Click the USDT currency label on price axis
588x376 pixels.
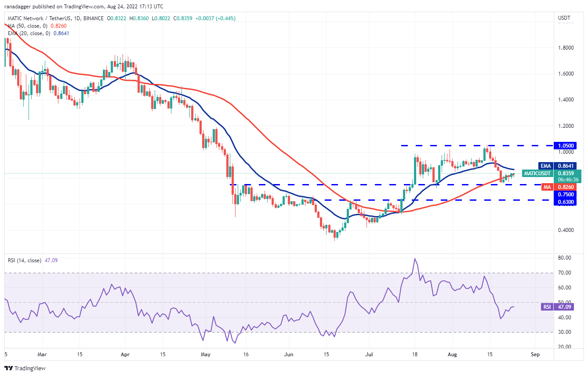[x=564, y=18]
